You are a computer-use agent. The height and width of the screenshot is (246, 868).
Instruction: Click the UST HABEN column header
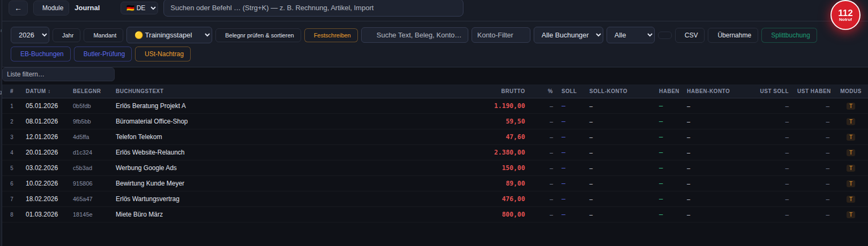coord(814,91)
